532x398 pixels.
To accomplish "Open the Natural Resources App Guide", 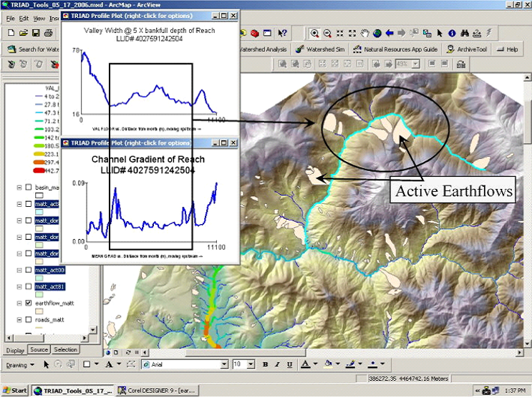I will click(396, 49).
